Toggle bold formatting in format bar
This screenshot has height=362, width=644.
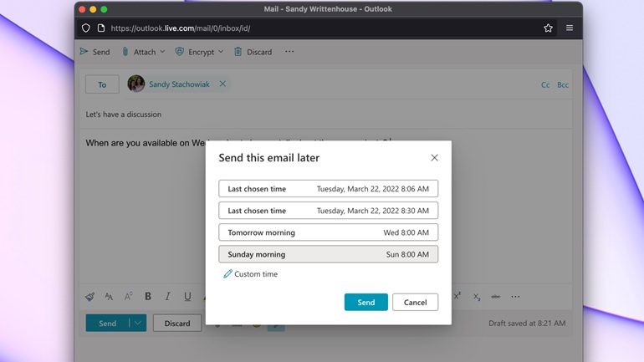pos(148,297)
